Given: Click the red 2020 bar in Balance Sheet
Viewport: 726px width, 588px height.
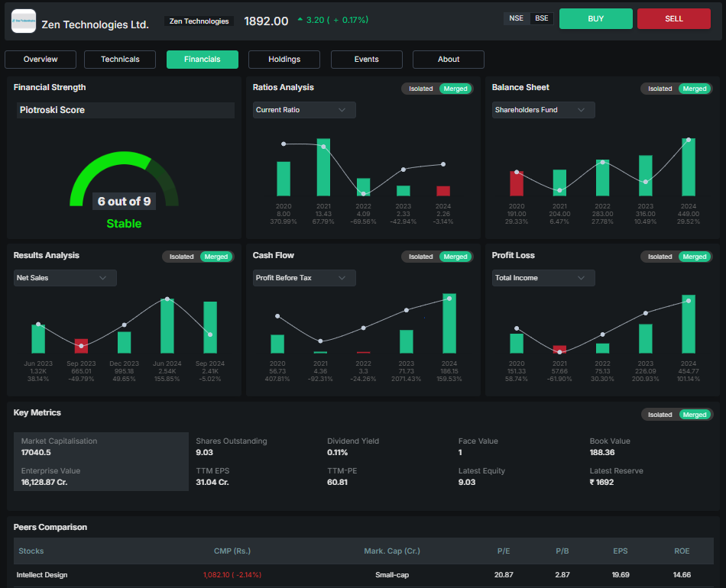Looking at the screenshot, I should [x=517, y=184].
